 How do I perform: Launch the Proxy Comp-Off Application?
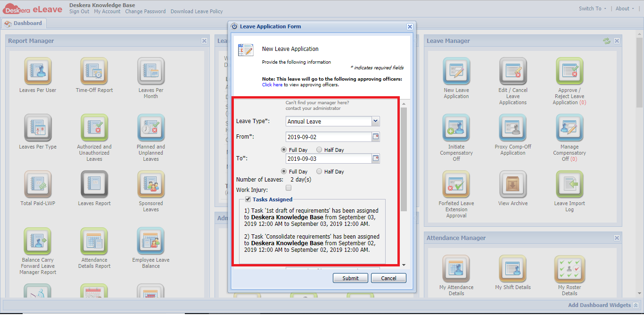[512, 127]
